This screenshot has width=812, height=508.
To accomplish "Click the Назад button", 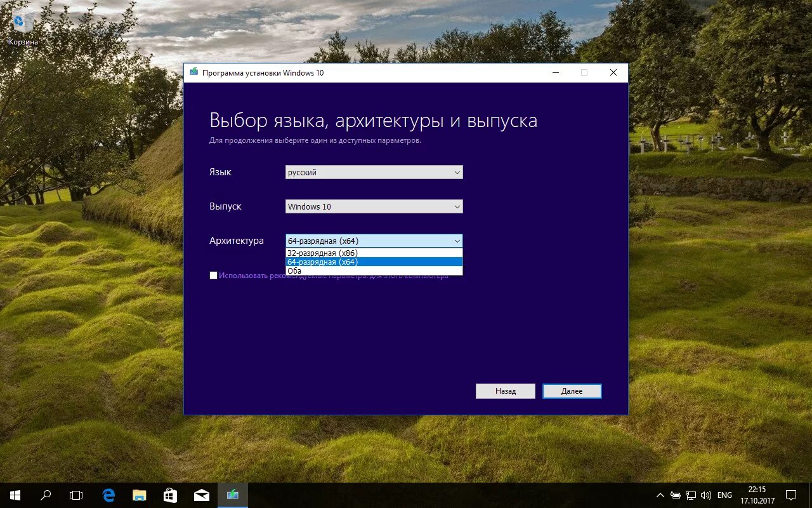I will 506,391.
